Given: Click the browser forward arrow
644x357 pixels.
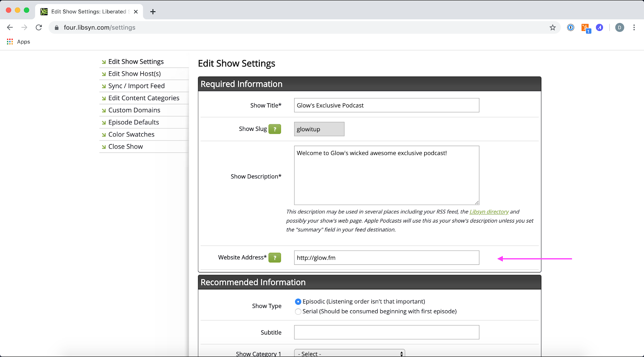Looking at the screenshot, I should tap(24, 27).
